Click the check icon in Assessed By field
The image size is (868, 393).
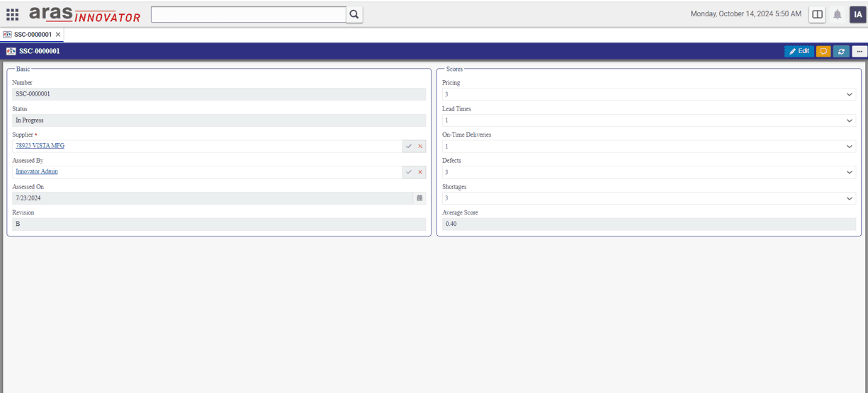(x=408, y=172)
